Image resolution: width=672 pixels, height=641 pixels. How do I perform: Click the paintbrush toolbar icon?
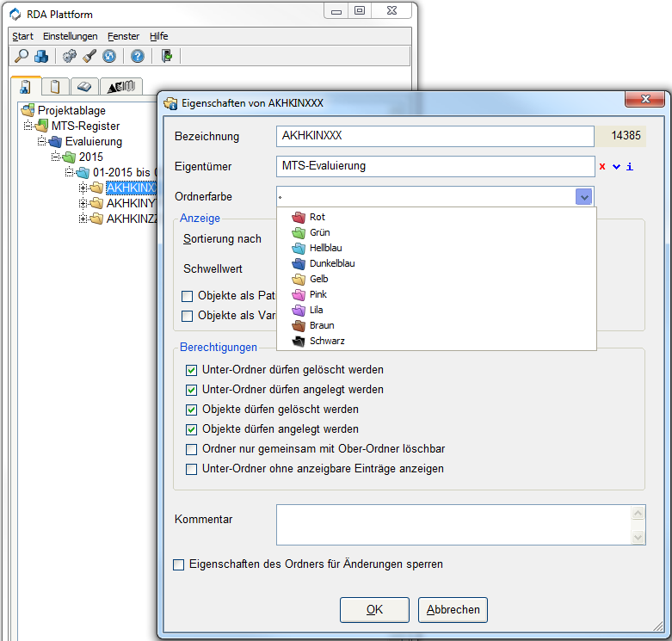(89, 56)
